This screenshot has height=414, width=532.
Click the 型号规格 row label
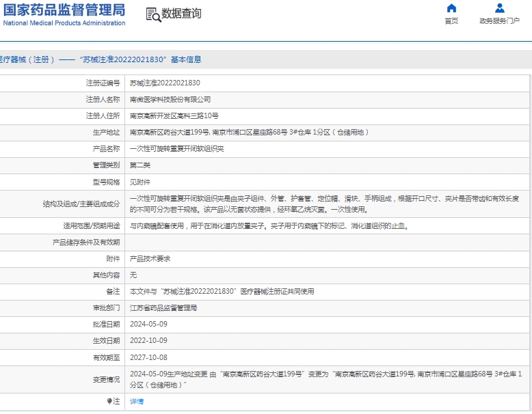tap(106, 182)
